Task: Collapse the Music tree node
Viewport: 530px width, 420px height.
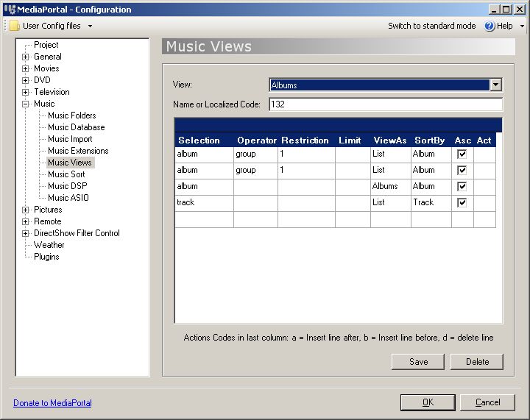Action: (x=26, y=104)
